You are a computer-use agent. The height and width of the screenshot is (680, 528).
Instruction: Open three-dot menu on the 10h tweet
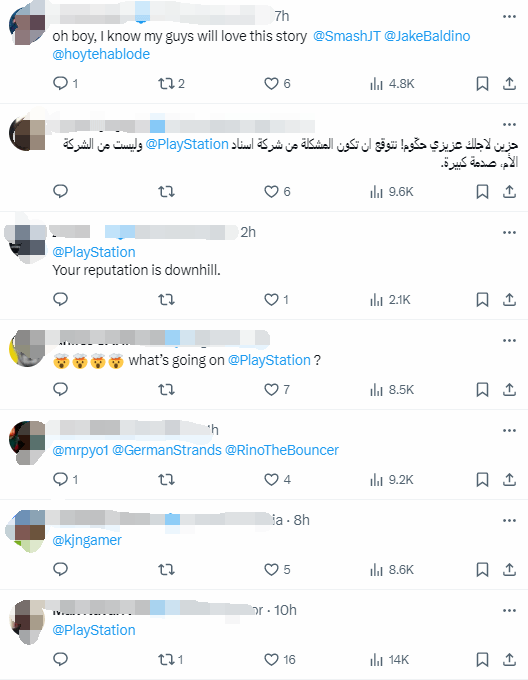[509, 611]
